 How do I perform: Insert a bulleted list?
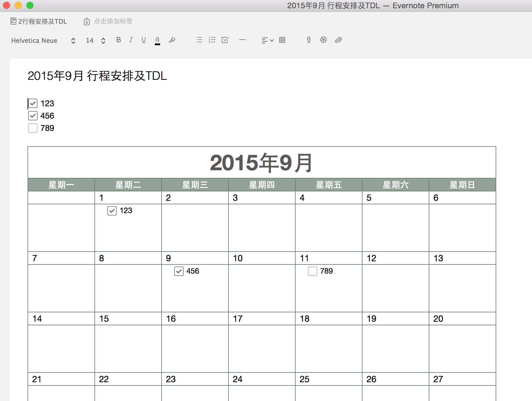point(199,40)
